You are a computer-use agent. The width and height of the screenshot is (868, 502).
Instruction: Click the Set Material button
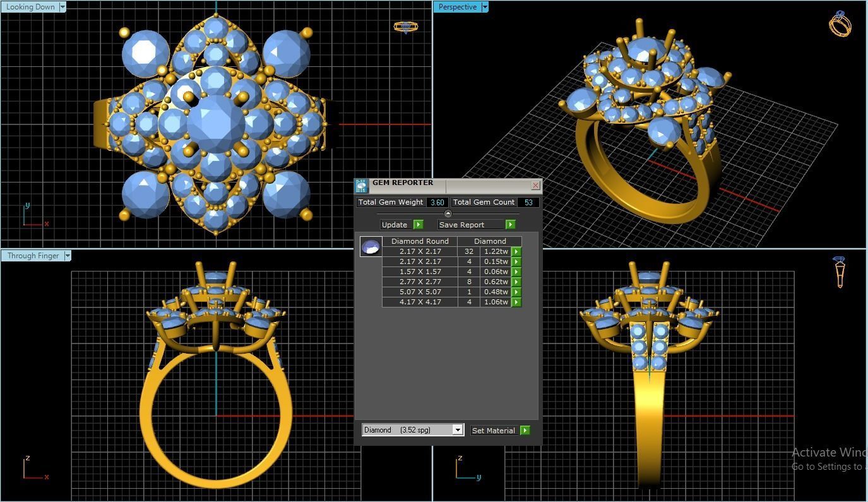coord(495,430)
